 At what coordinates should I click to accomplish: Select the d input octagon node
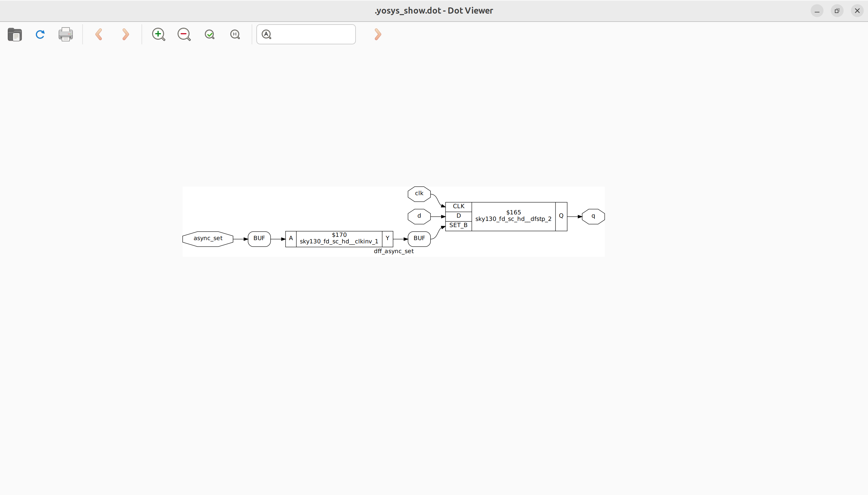[x=419, y=216]
